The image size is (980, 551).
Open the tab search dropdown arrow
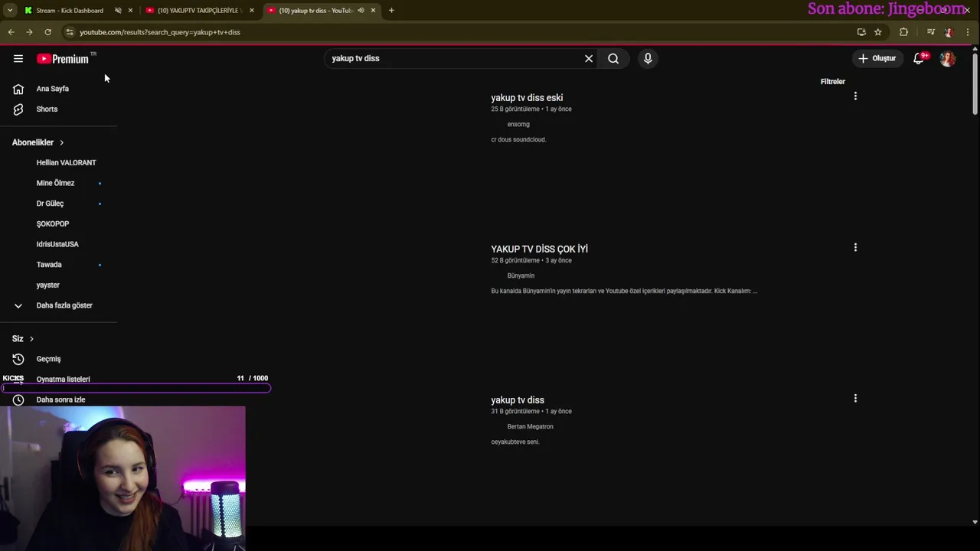point(10,10)
